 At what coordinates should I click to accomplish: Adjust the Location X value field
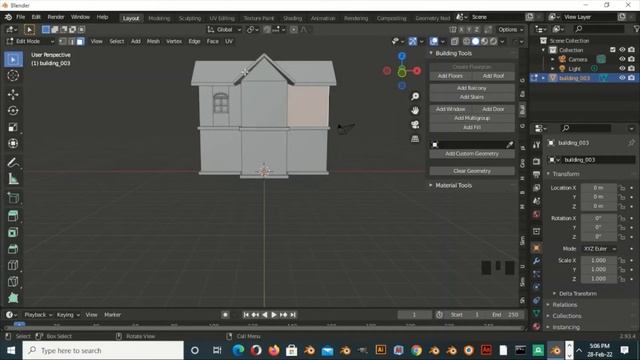click(x=598, y=188)
